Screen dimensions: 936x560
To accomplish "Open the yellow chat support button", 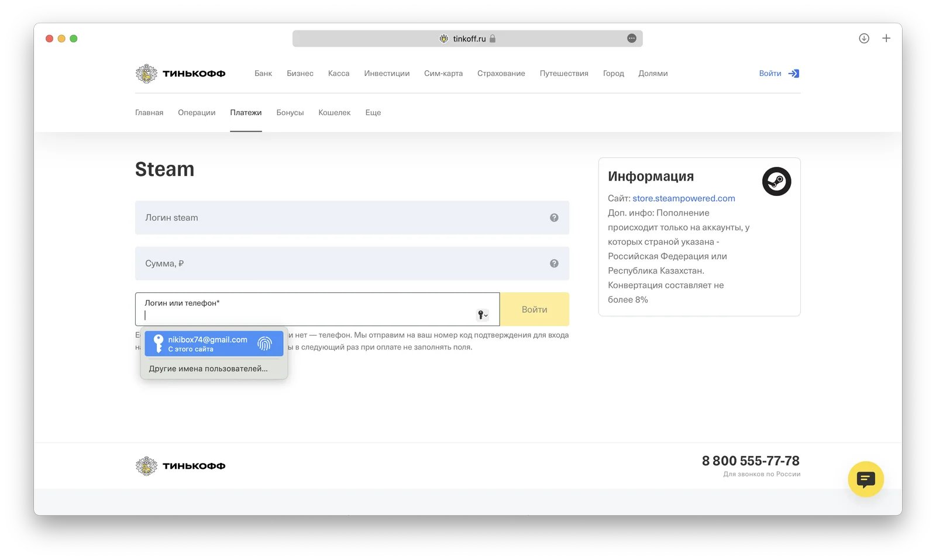I will click(x=866, y=479).
